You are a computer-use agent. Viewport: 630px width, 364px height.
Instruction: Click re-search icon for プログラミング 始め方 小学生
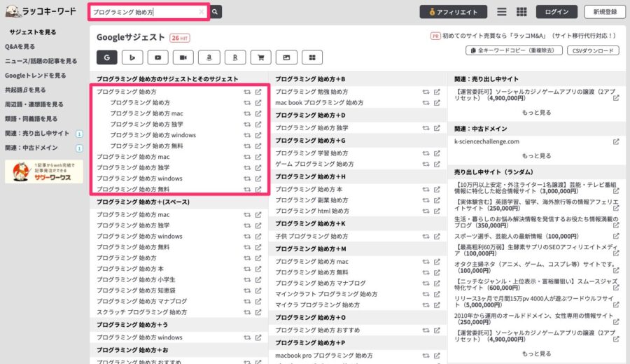[x=247, y=279]
